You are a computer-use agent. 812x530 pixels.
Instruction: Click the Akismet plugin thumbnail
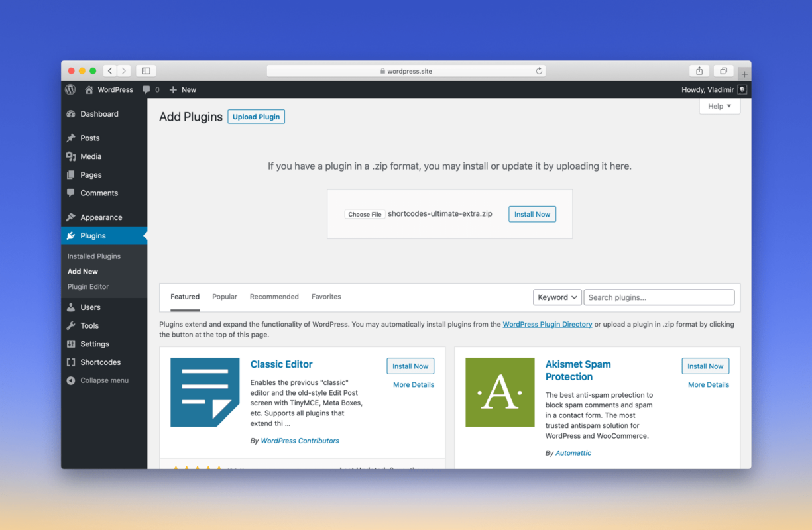click(x=500, y=392)
